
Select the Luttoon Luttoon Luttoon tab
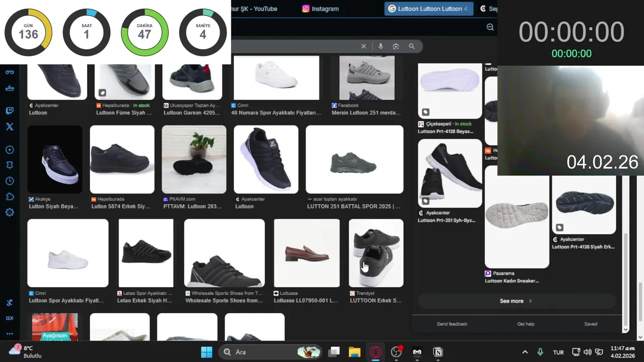click(429, 9)
